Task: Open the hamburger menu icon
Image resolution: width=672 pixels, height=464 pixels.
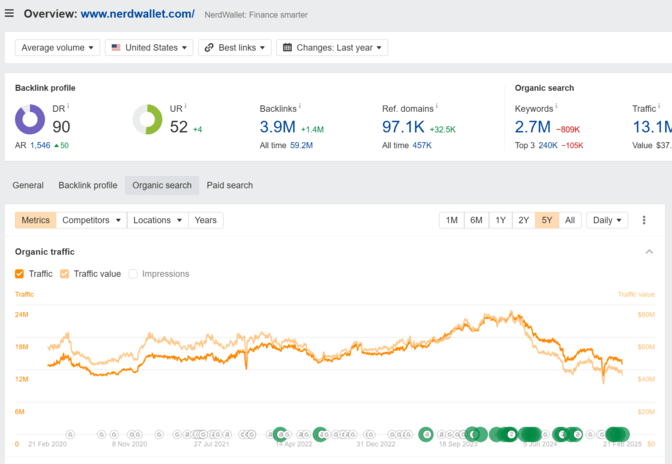Action: 10,14
